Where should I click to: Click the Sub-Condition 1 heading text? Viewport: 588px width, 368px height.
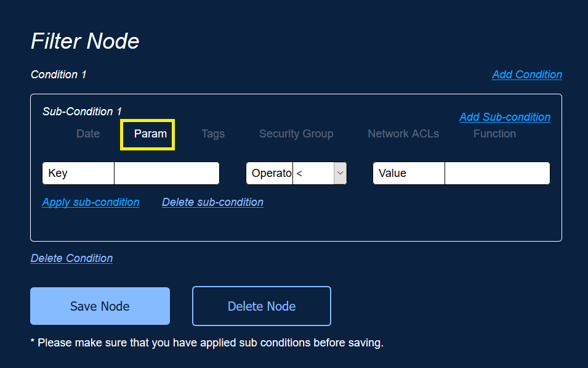coord(82,112)
